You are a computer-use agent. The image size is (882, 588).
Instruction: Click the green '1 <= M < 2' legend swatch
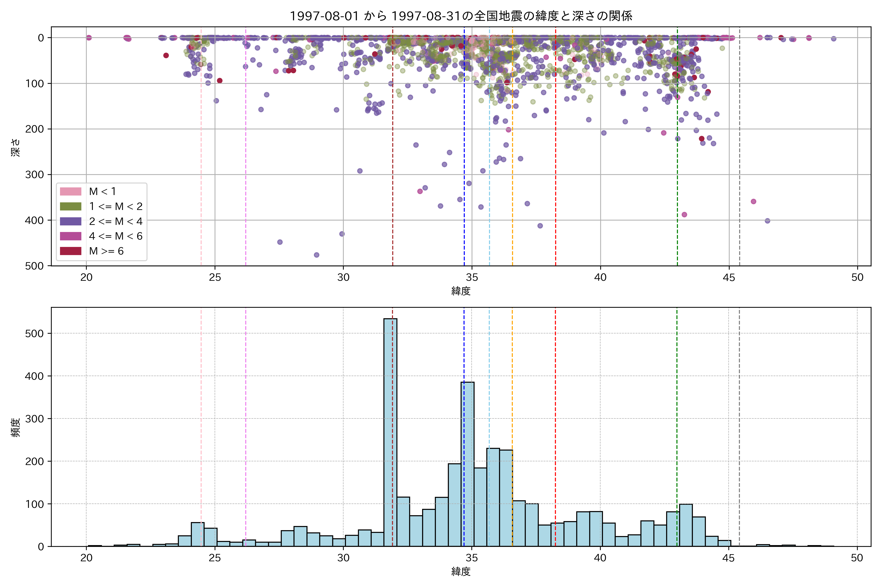(x=71, y=207)
